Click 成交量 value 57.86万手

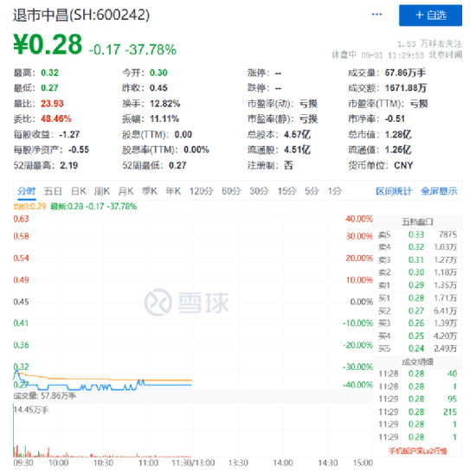[405, 73]
